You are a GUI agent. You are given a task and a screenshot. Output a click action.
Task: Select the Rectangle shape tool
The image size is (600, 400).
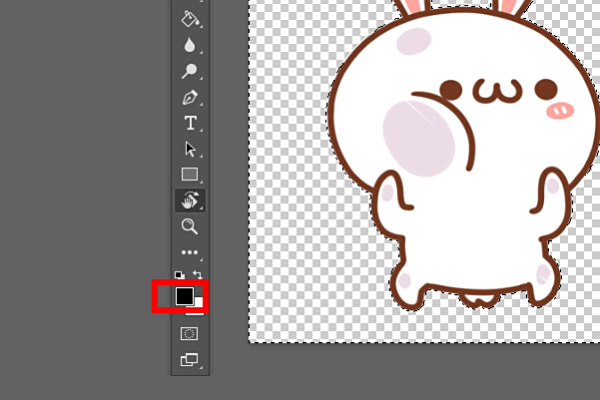[189, 174]
